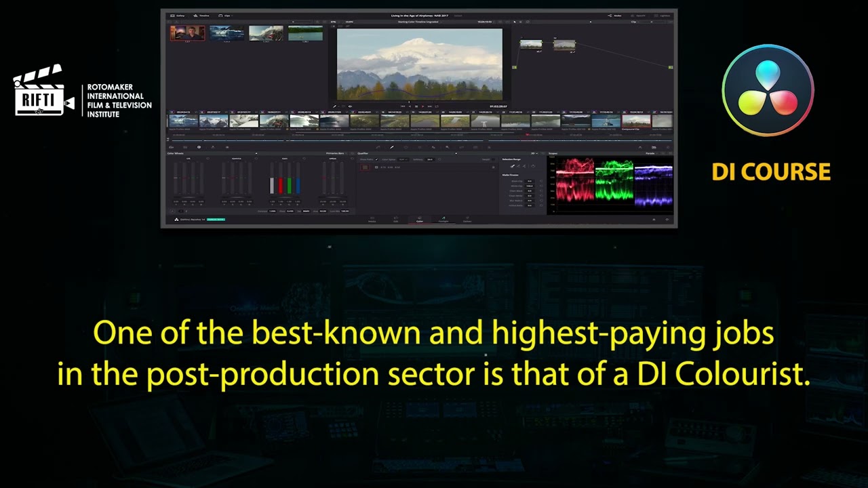The image size is (868, 488).
Task: Click the home icon at bottom right
Action: 654,220
